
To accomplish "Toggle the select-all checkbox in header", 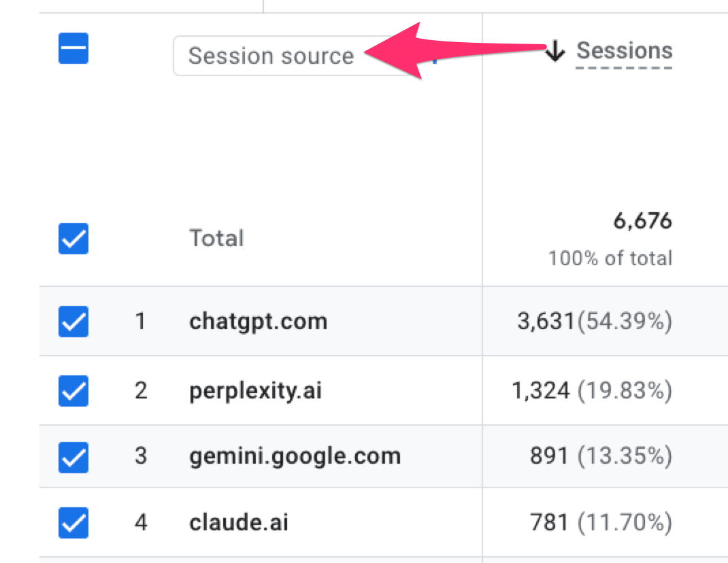I will (73, 50).
